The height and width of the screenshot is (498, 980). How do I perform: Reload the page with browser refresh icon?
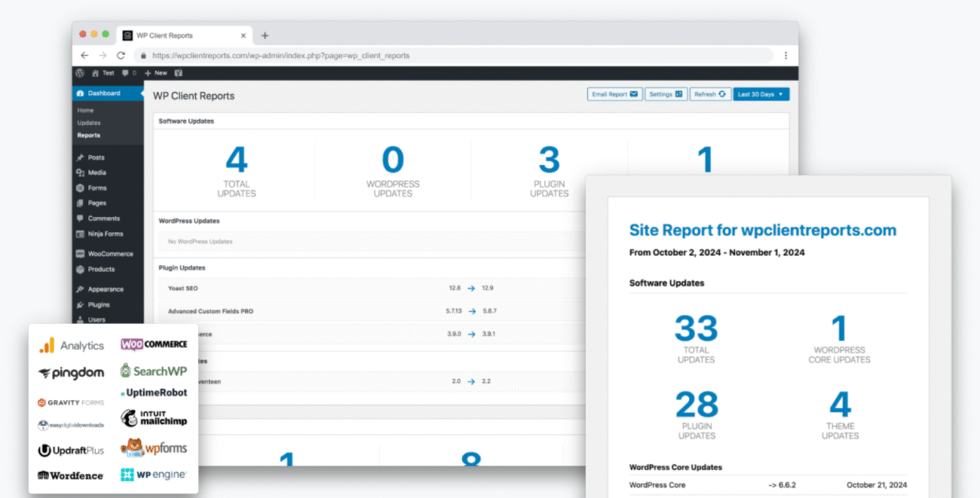[x=120, y=55]
